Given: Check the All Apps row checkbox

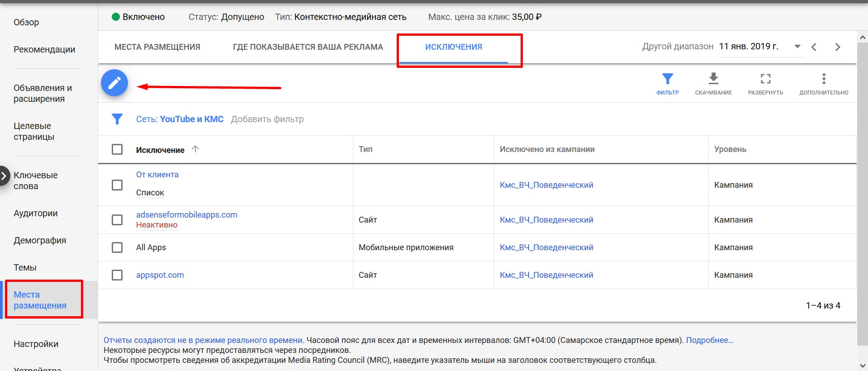Looking at the screenshot, I should [x=117, y=247].
